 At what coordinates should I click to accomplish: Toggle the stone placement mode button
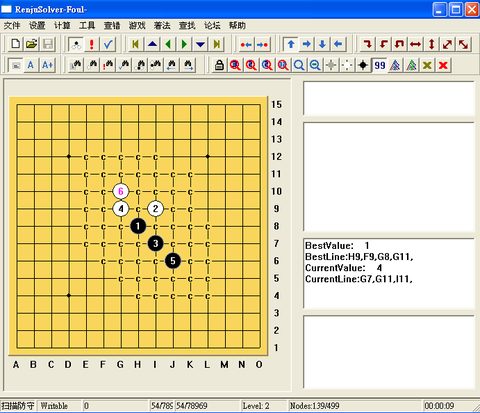click(x=76, y=44)
